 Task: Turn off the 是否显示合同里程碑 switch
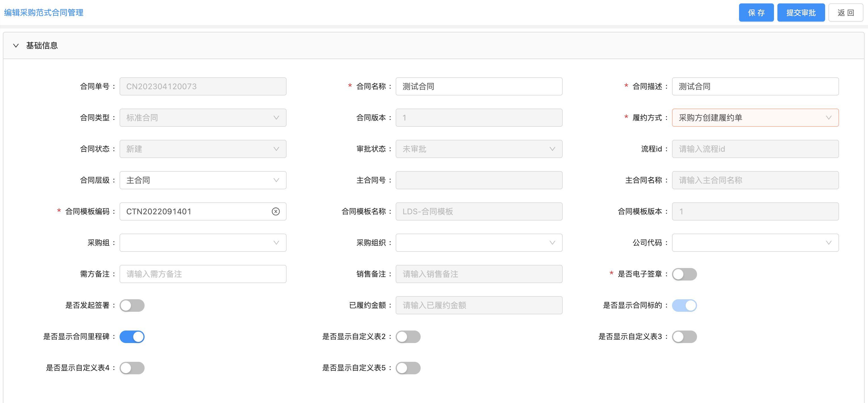(132, 336)
